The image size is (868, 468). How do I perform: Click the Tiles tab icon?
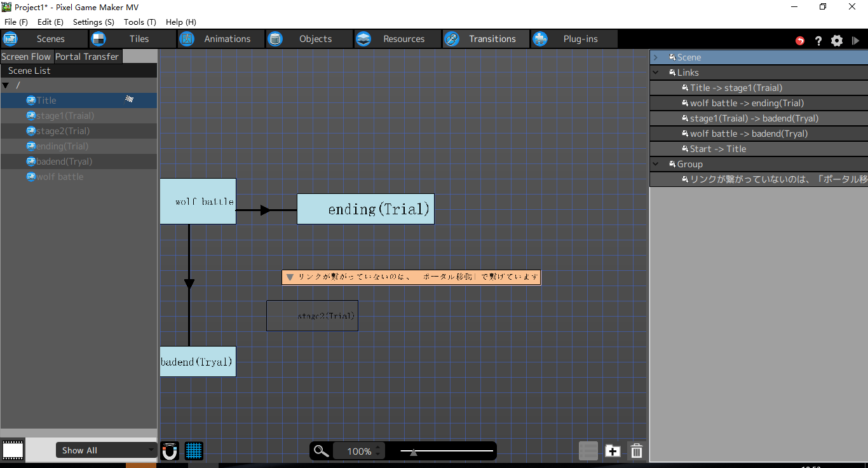pos(98,39)
